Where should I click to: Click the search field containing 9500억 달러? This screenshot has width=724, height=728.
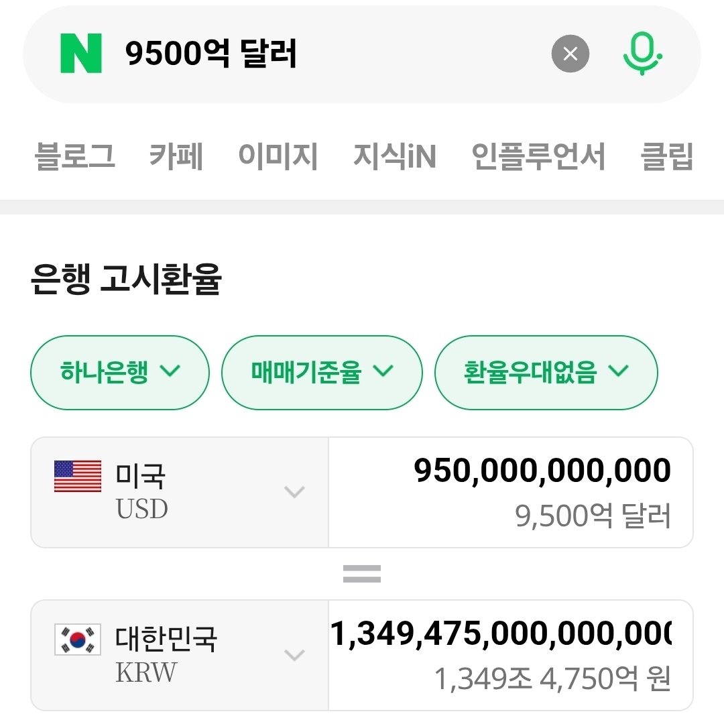[322, 54]
